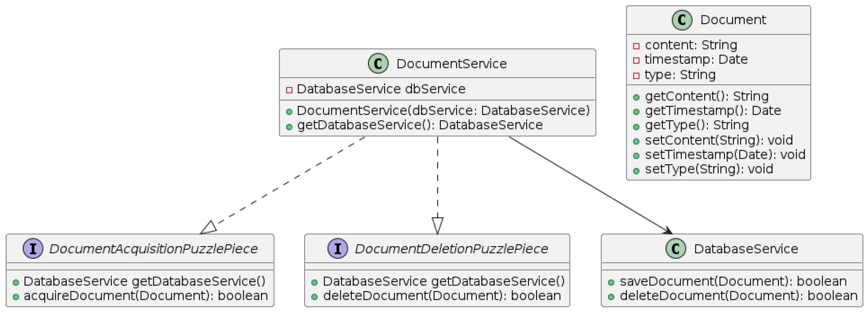Screen dimensions: 868x313
Task: Click the public marker beside acquireDocument method
Action: pyautogui.click(x=15, y=297)
